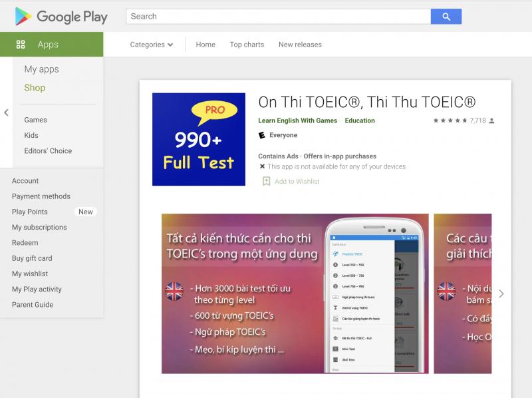Click the New badge beside Play Points
This screenshot has width=532, height=398.
[86, 212]
